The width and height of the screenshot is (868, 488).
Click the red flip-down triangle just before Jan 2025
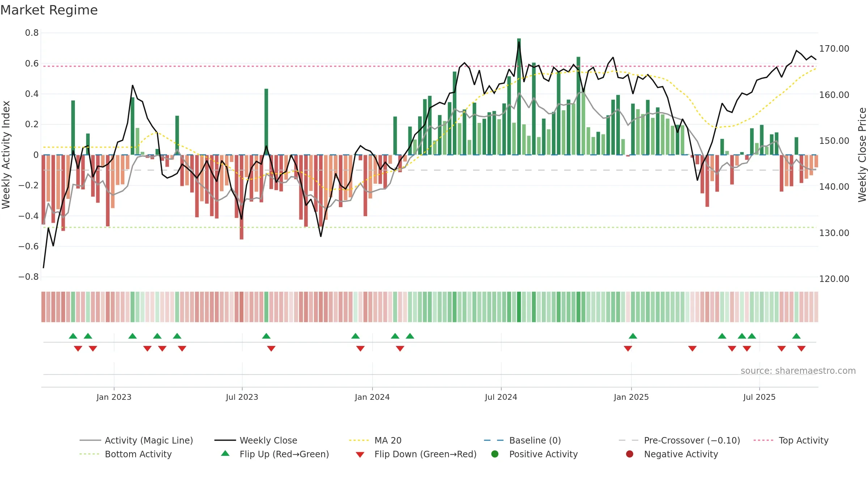(x=628, y=348)
